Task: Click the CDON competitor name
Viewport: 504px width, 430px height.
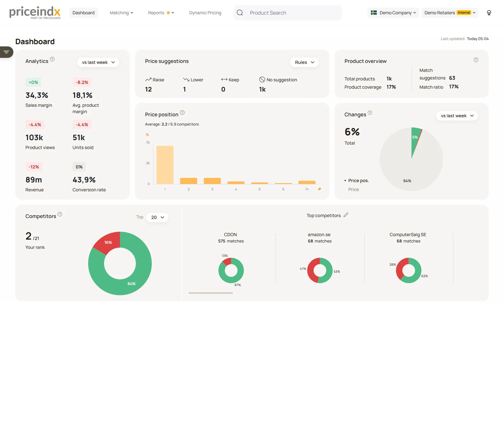Action: 230,235
